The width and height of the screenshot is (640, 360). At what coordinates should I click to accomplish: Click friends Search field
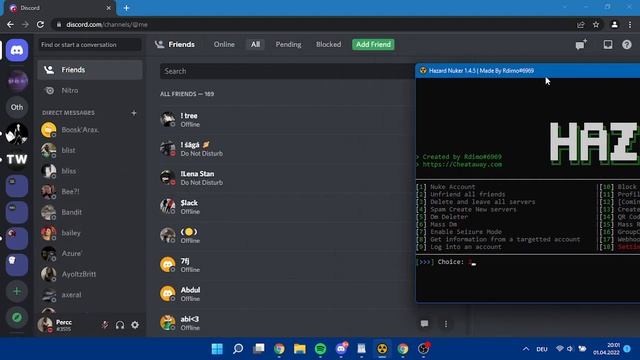287,71
